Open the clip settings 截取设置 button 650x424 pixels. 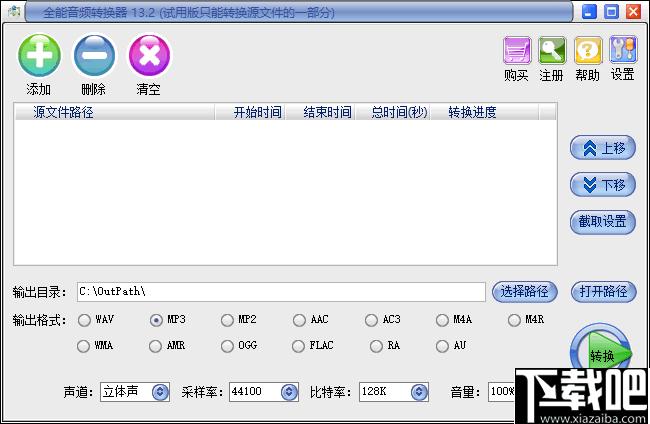[603, 222]
